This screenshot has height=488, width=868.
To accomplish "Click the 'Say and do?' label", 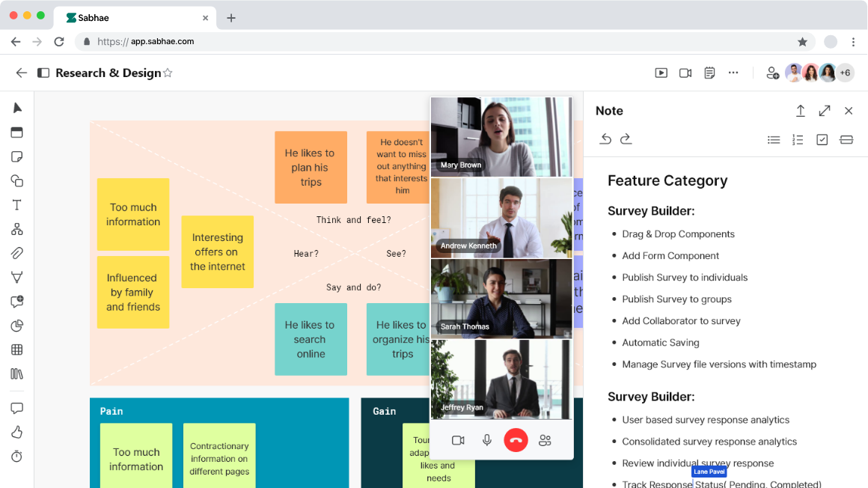I will pyautogui.click(x=353, y=287).
